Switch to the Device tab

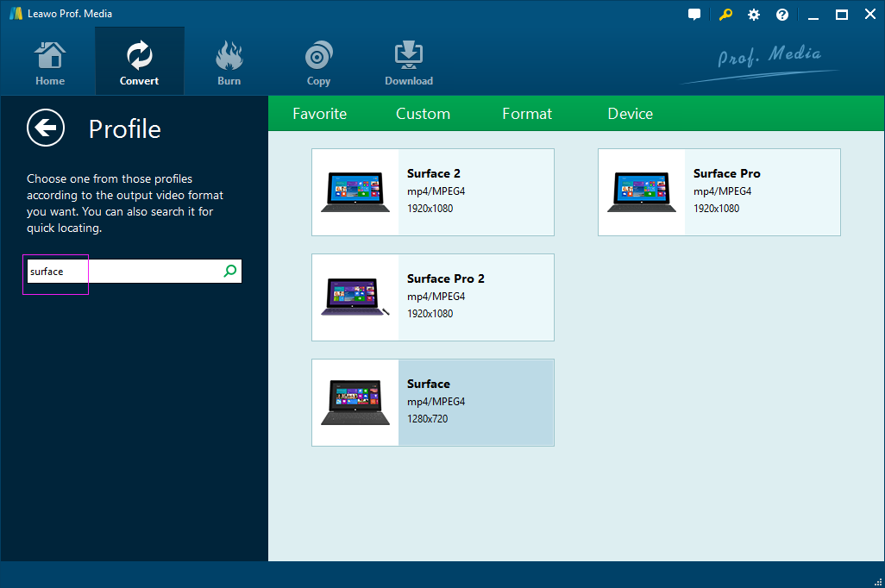tap(630, 114)
